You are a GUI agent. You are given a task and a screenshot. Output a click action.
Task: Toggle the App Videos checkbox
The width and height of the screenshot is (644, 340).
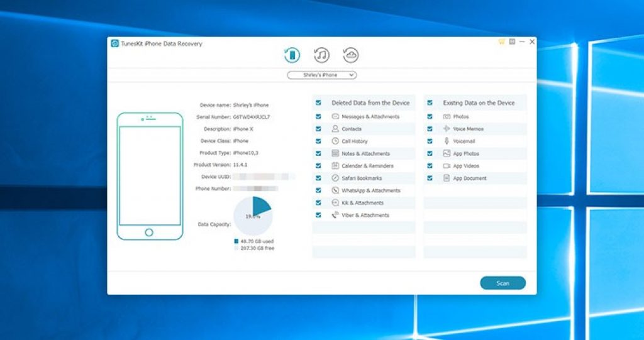tap(430, 166)
